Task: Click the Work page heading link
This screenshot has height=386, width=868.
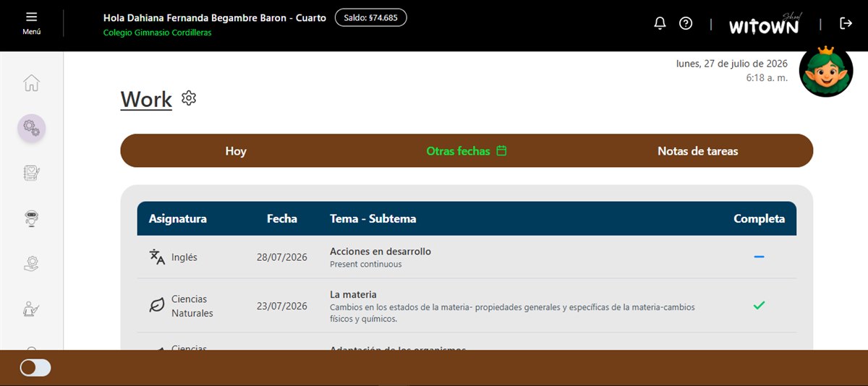Action: coord(146,99)
